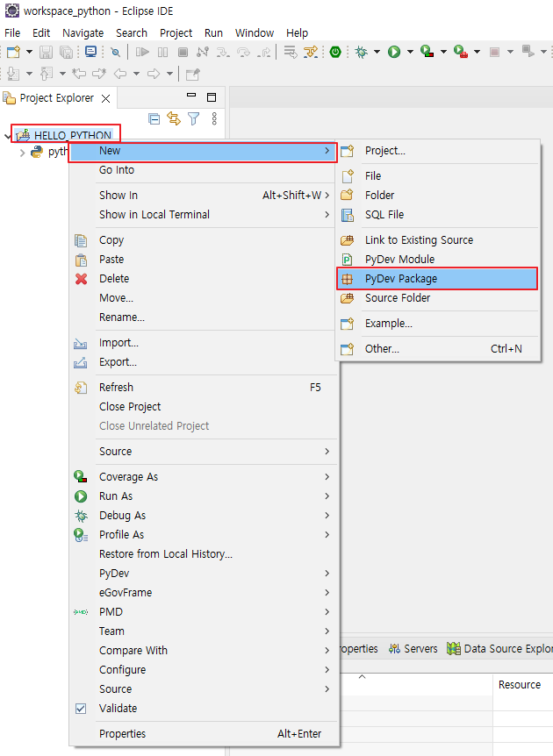Viewport: 553px width, 756px height.
Task: Click Export... in context menu
Action: (x=204, y=362)
